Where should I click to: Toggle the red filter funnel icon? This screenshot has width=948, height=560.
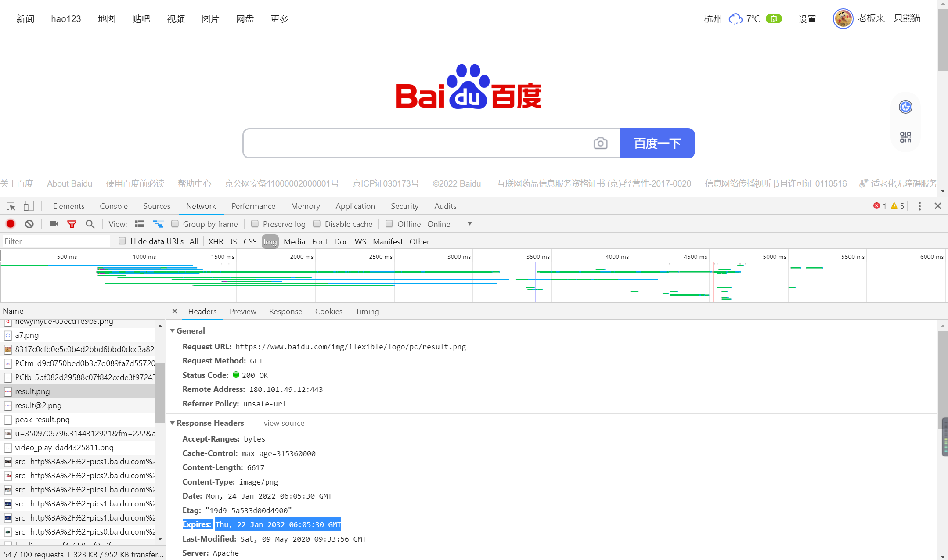click(x=72, y=224)
